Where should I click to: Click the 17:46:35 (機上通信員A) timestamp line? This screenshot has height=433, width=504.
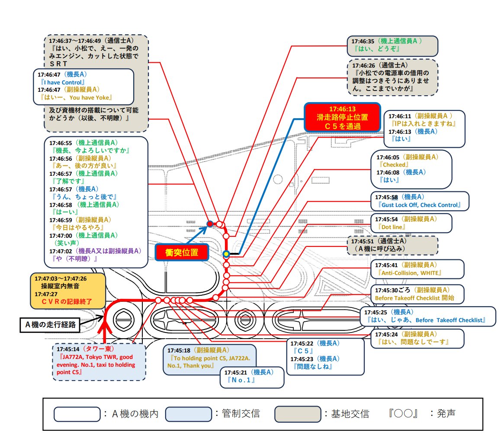(x=387, y=41)
